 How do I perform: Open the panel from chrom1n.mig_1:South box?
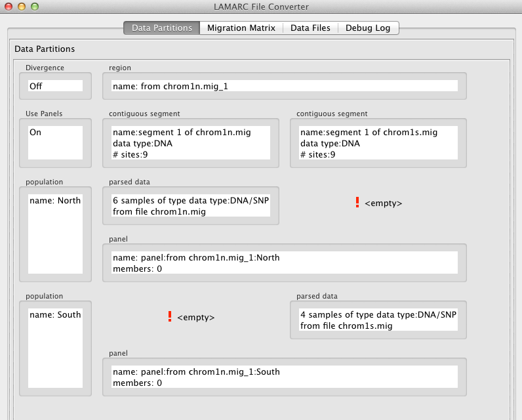pyautogui.click(x=285, y=377)
